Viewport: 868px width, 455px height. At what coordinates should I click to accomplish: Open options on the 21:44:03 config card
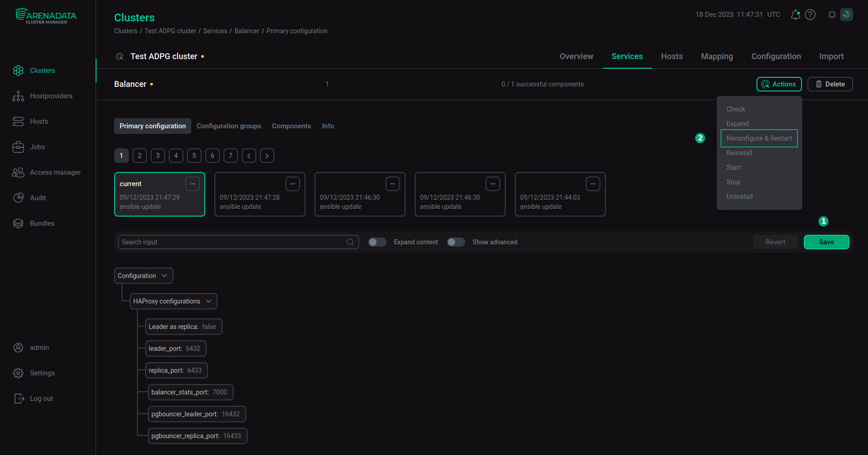(593, 184)
